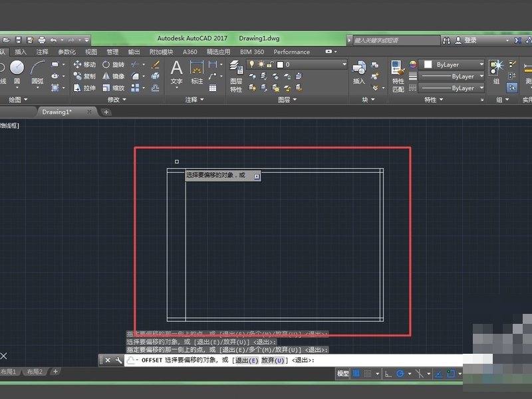This screenshot has height=399, width=532.
Task: Click the 模型 model space button
Action: pyautogui.click(x=342, y=374)
